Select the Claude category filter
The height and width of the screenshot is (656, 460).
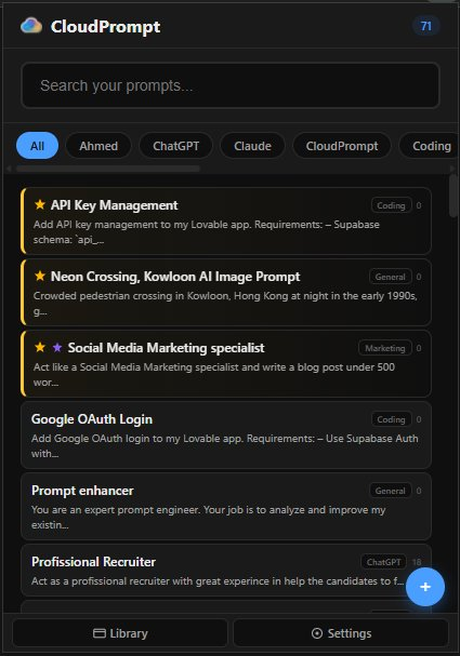(252, 146)
